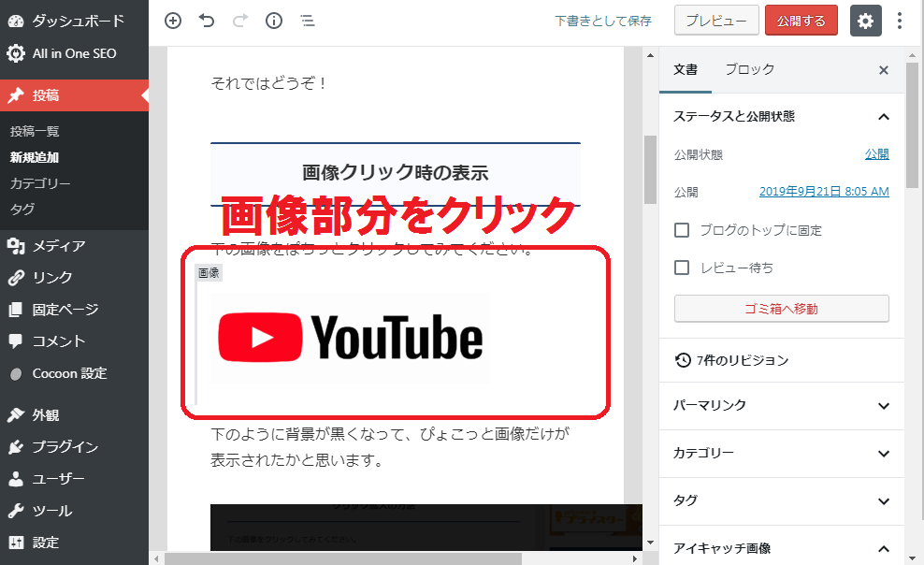The width and height of the screenshot is (924, 565).
Task: Open the 外観 menu
Action: (74, 415)
